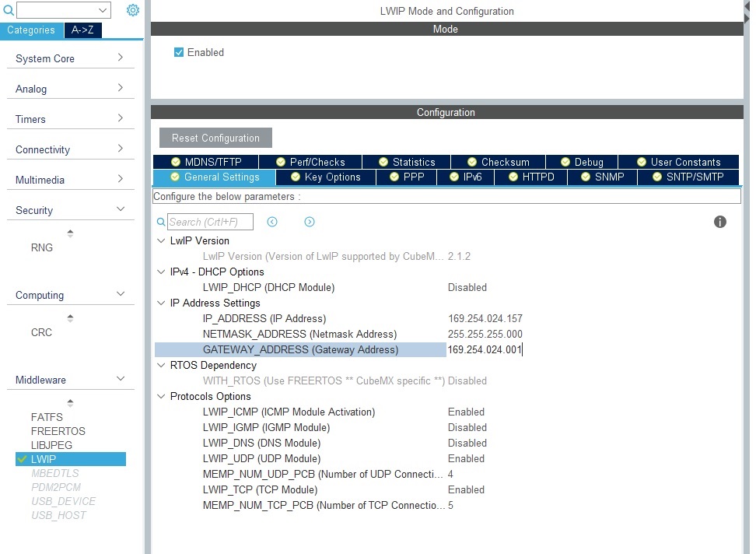
Task: Open the Checksum tab
Action: coord(498,162)
